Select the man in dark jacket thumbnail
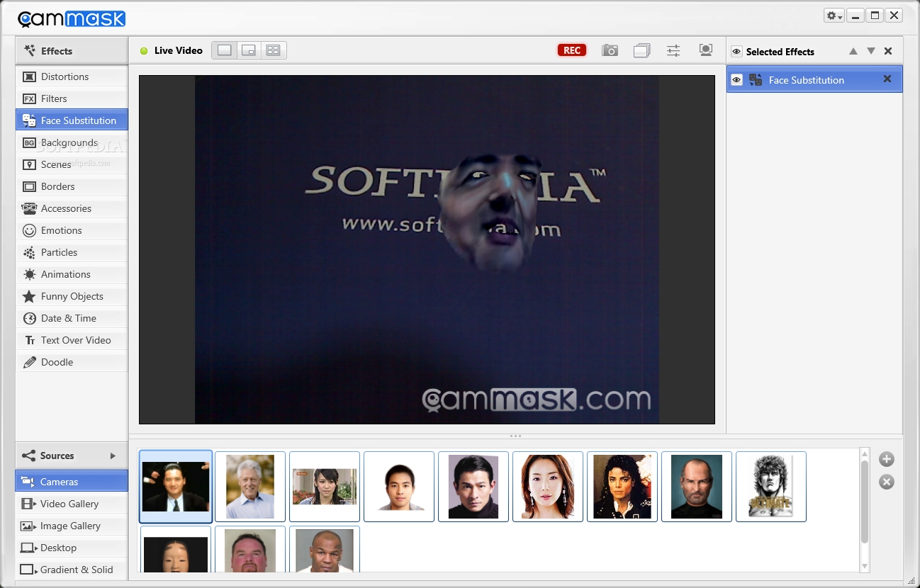Viewport: 920px width, 588px height. 473,487
